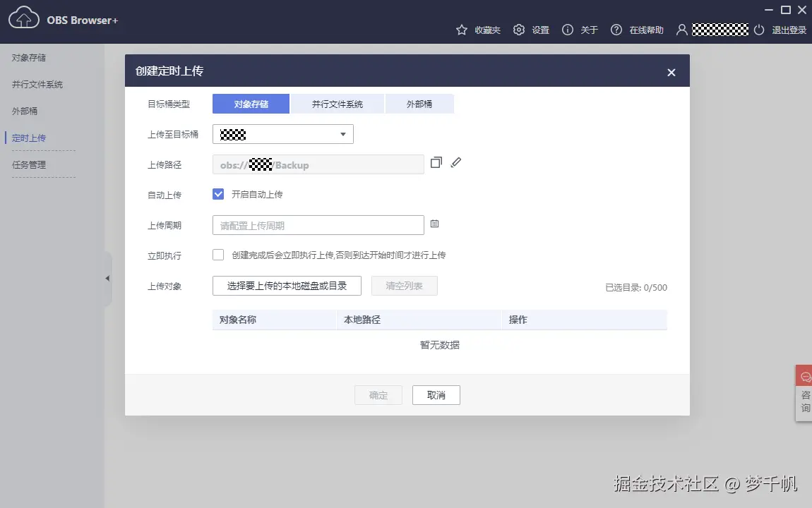Screen dimensions: 812x508
Task: Open 外部桶 in the left sidebar
Action: [25, 111]
